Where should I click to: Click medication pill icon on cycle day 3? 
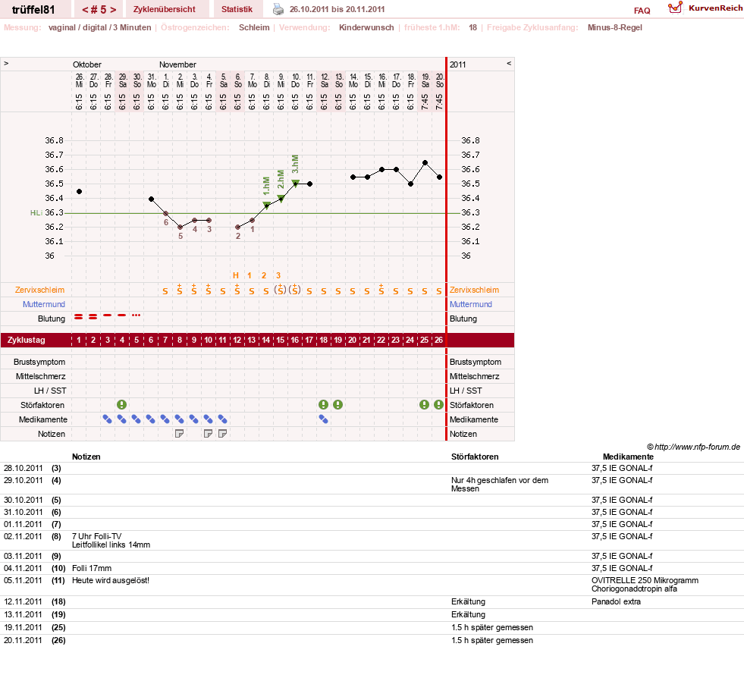(108, 419)
